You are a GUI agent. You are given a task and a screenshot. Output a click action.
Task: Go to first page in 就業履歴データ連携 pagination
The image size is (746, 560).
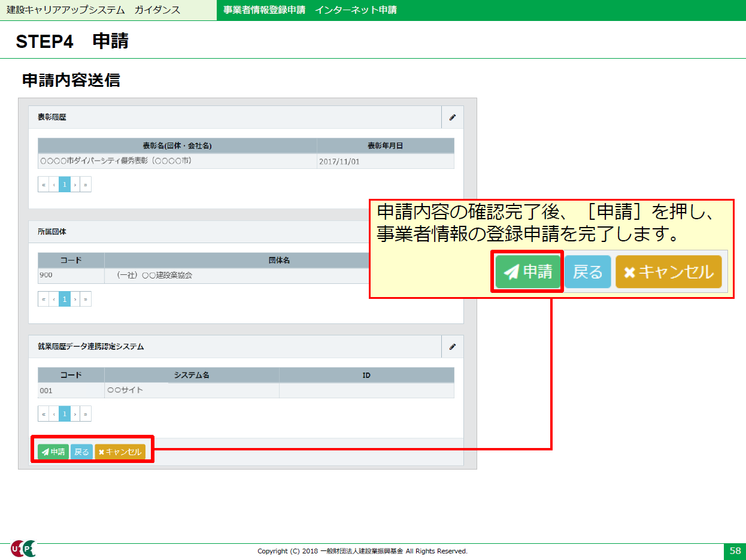pos(43,413)
